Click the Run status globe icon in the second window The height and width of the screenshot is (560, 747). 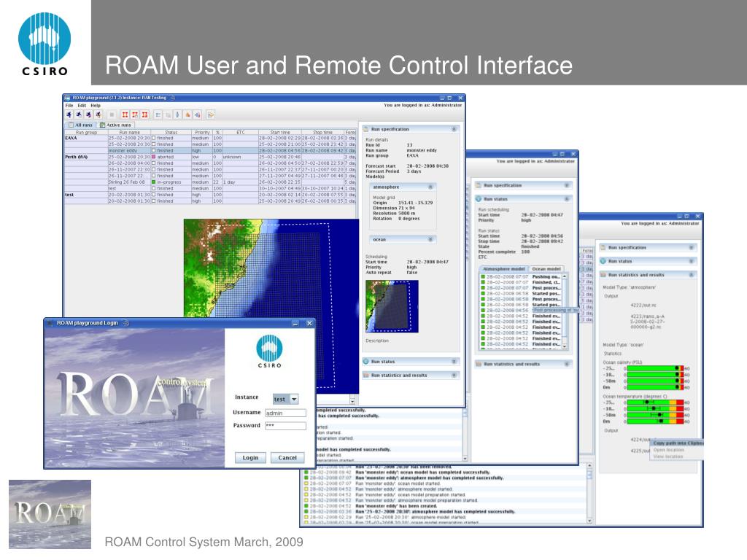pyautogui.click(x=479, y=199)
